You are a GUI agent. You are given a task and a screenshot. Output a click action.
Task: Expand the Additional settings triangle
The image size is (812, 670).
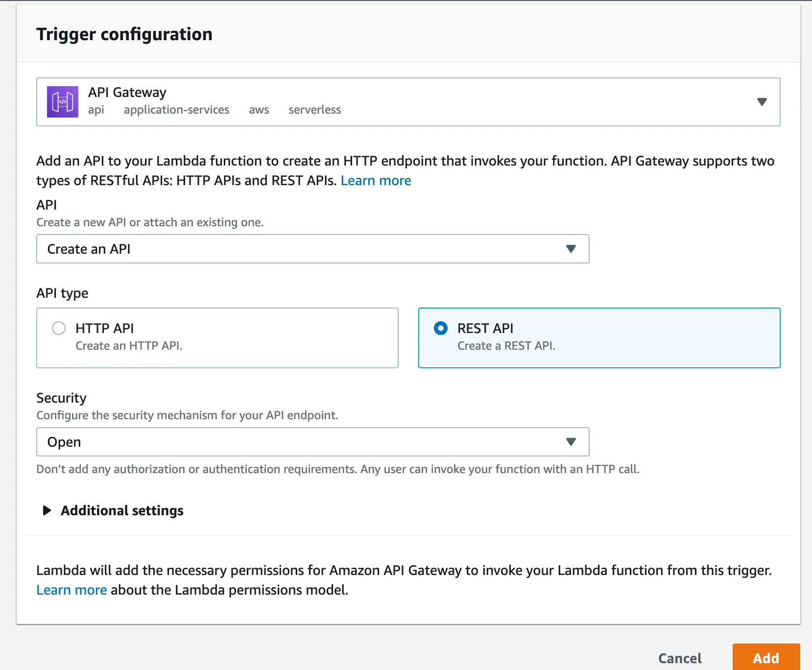tap(47, 510)
